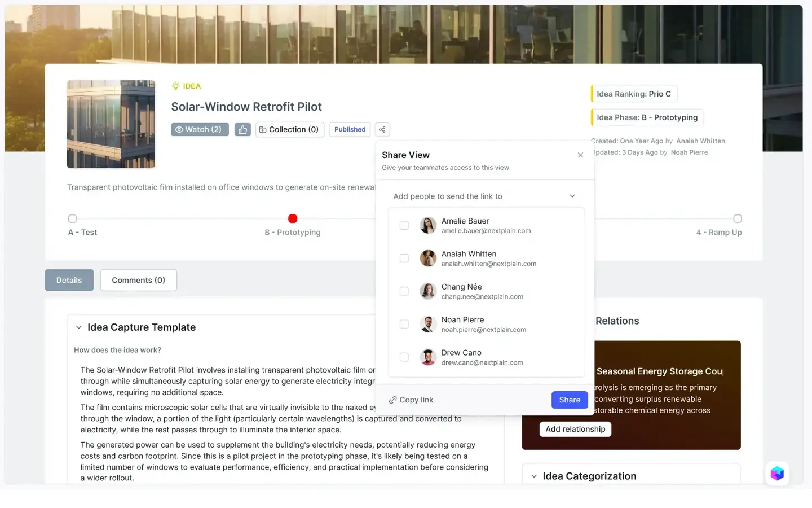Image resolution: width=812 pixels, height=508 pixels.
Task: Select the A - Test phase marker
Action: [72, 219]
